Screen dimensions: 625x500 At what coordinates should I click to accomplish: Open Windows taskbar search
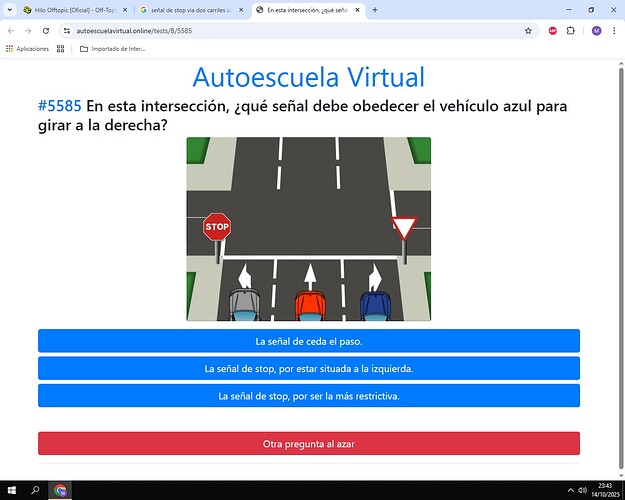pyautogui.click(x=35, y=490)
